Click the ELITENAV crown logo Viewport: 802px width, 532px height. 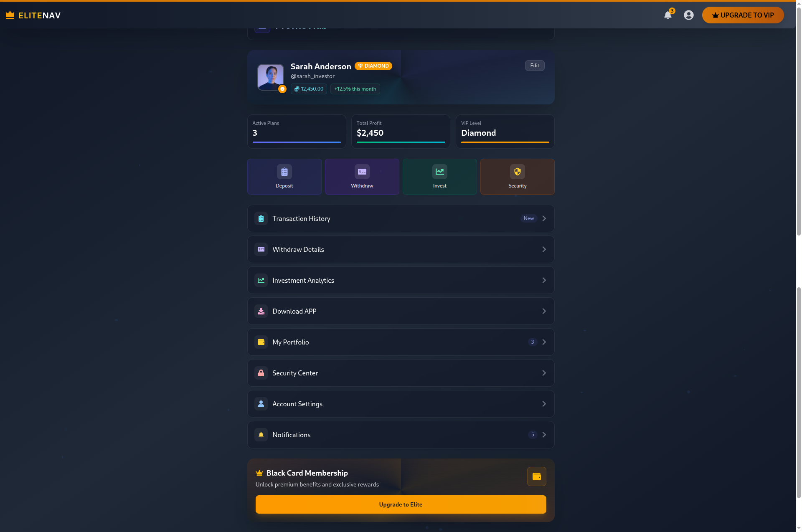[x=10, y=15]
